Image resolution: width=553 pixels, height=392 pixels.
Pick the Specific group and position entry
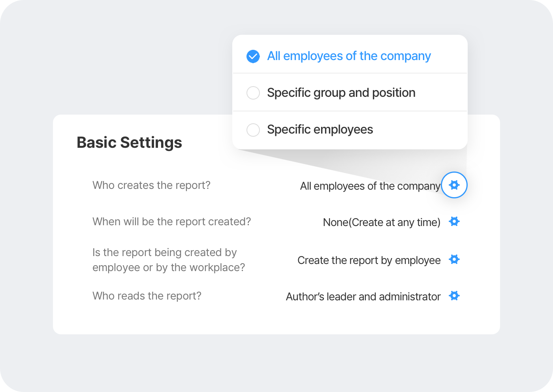pyautogui.click(x=350, y=92)
